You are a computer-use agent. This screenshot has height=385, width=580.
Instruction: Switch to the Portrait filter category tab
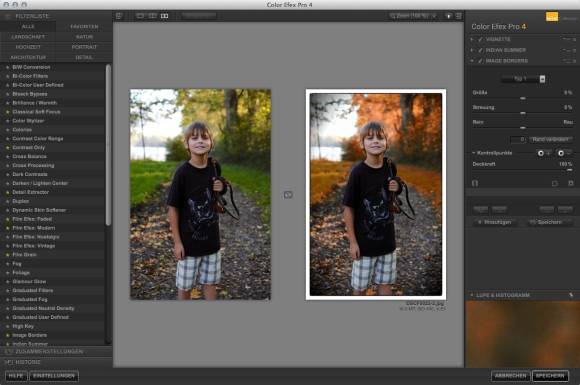(84, 47)
